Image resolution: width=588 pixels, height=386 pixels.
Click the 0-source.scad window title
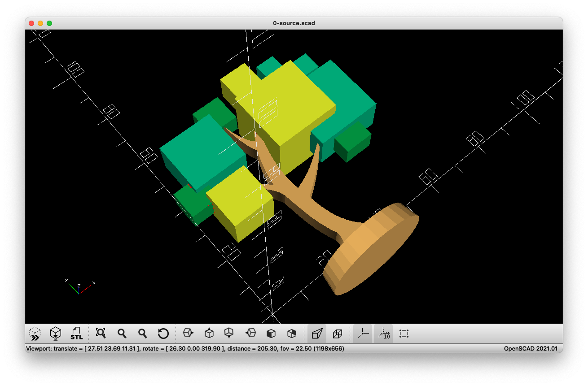click(294, 23)
